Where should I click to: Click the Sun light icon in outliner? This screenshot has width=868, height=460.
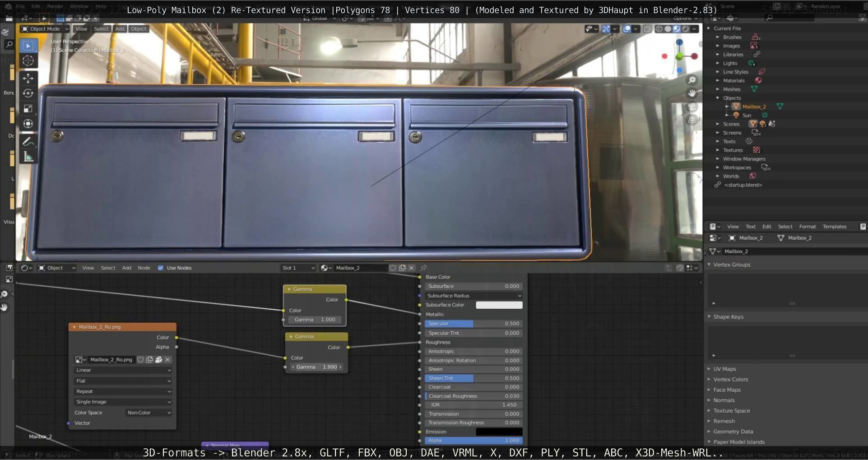click(x=736, y=115)
